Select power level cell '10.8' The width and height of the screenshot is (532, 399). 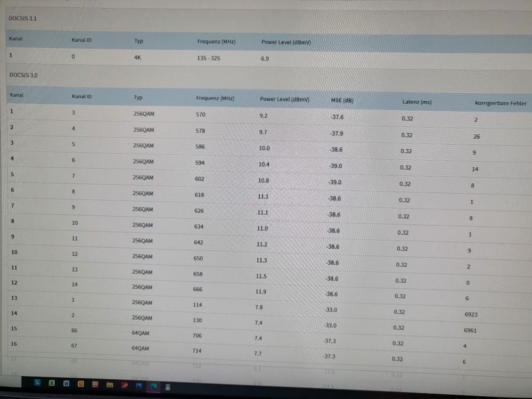tap(263, 181)
